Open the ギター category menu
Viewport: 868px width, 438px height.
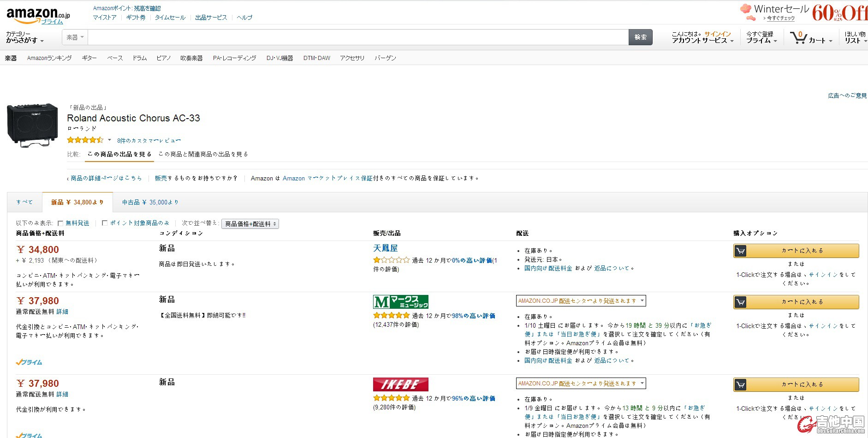pyautogui.click(x=89, y=58)
